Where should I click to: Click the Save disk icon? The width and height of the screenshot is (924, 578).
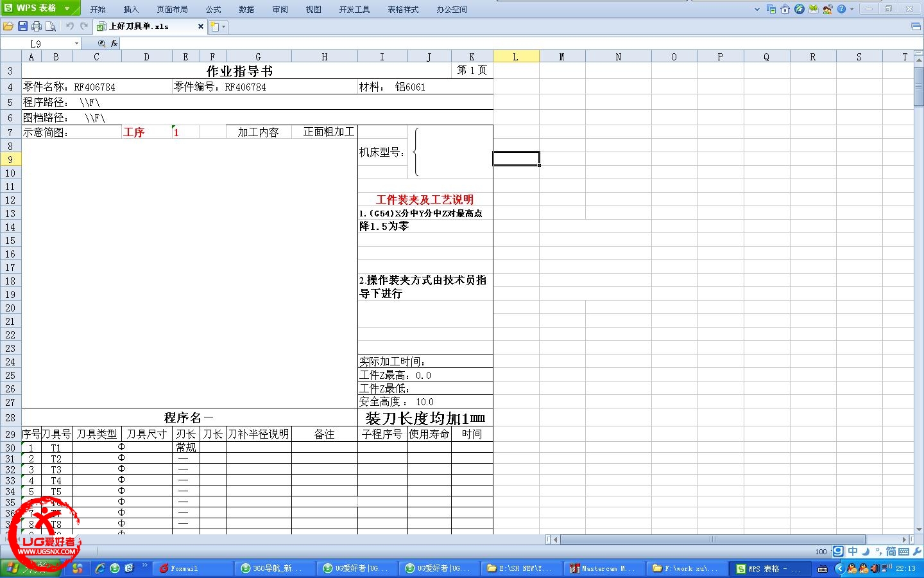tap(22, 26)
